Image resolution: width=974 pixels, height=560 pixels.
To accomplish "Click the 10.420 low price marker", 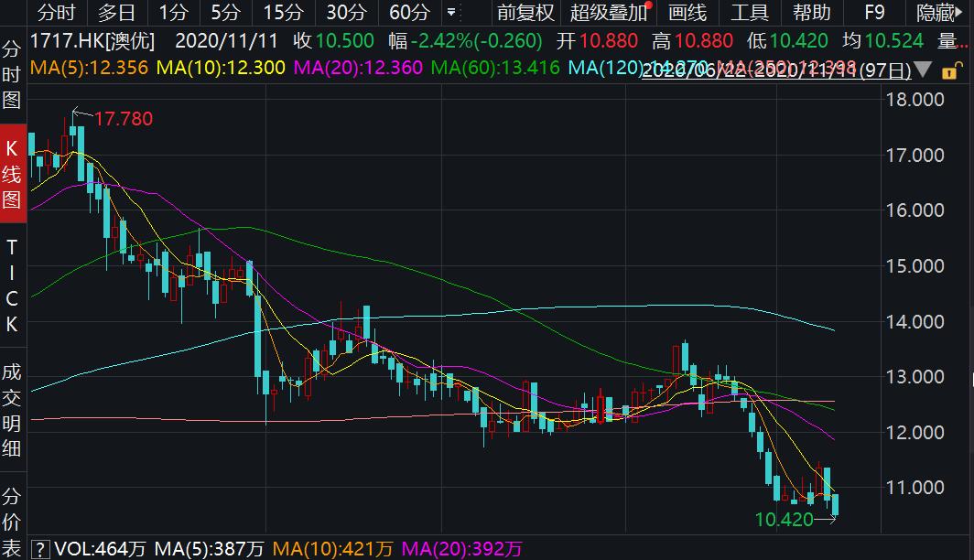I will (784, 520).
